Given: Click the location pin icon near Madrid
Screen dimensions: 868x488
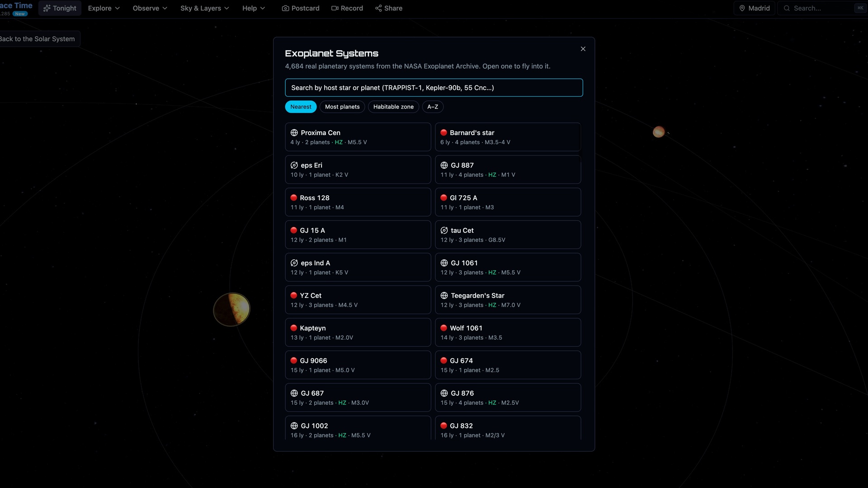Looking at the screenshot, I should (x=742, y=8).
